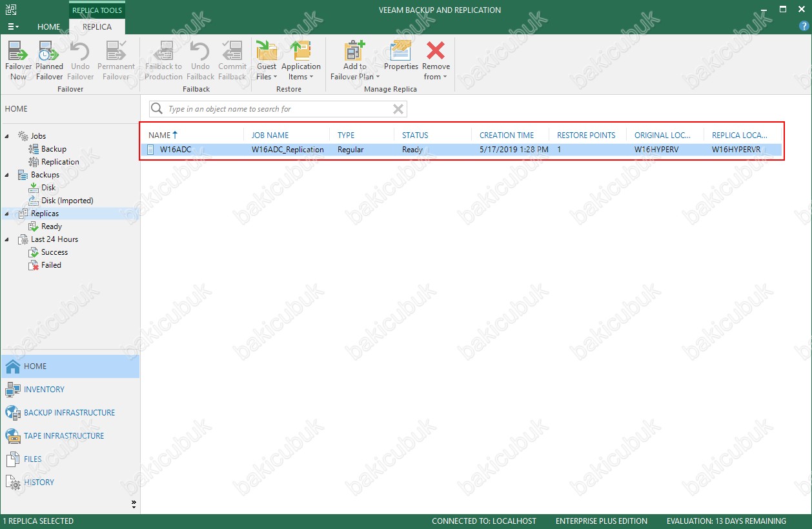Collapse the Replicas tree node arrow
Image resolution: width=812 pixels, height=529 pixels.
pos(8,214)
